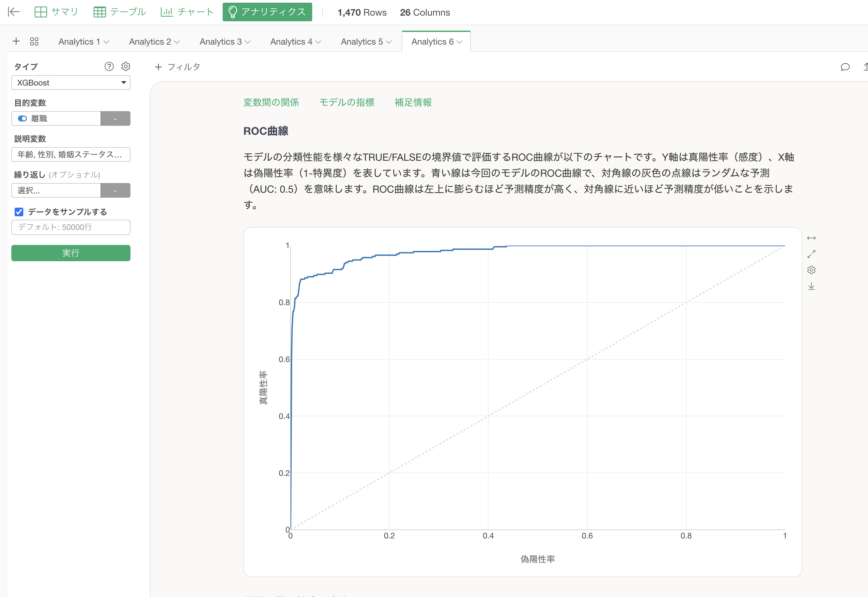
Task: Open the gear settings icon beside タイプ
Action: pyautogui.click(x=126, y=67)
